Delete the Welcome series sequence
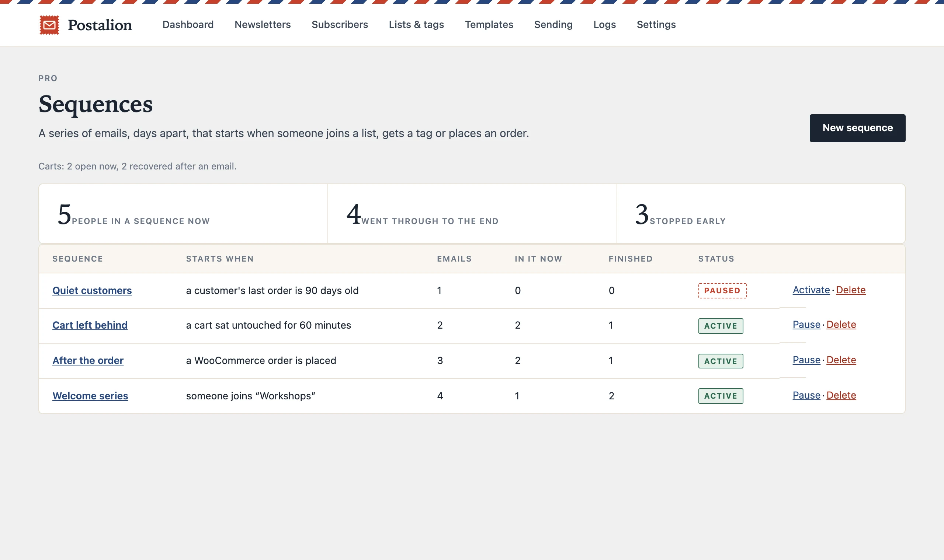Screen dimensions: 944x560 841,395
